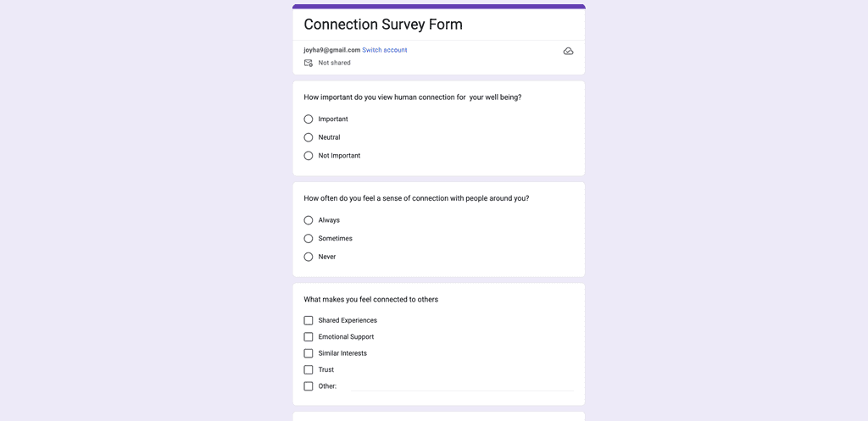Tick the Other checkbox
Screen dimensions: 868x421
pos(309,386)
